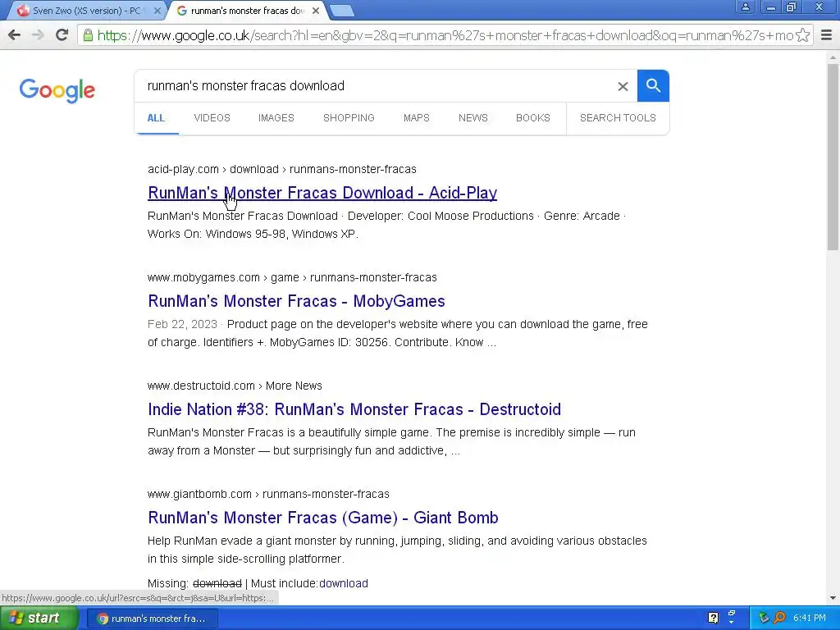Click the scrollbar down arrow
This screenshot has height=630, width=840.
tap(833, 598)
